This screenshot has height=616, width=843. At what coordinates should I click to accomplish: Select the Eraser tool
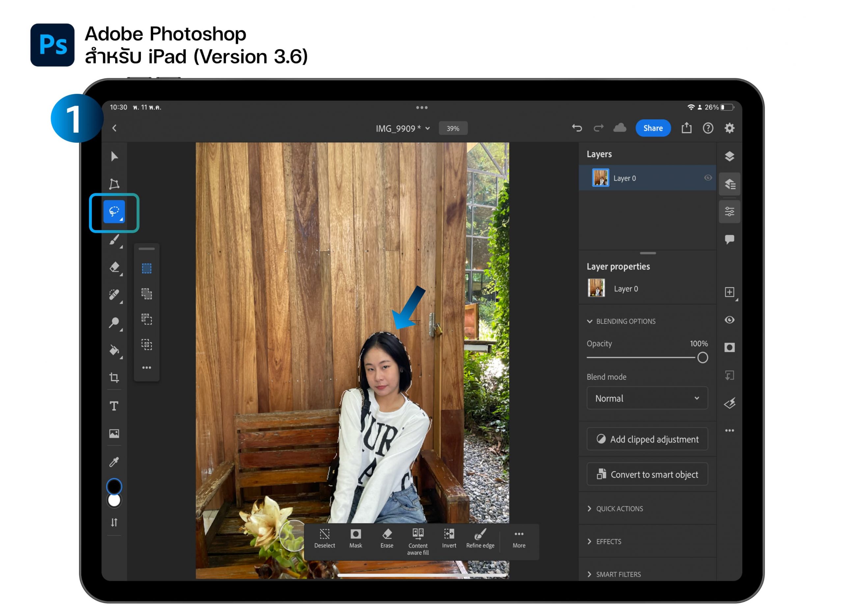point(114,267)
